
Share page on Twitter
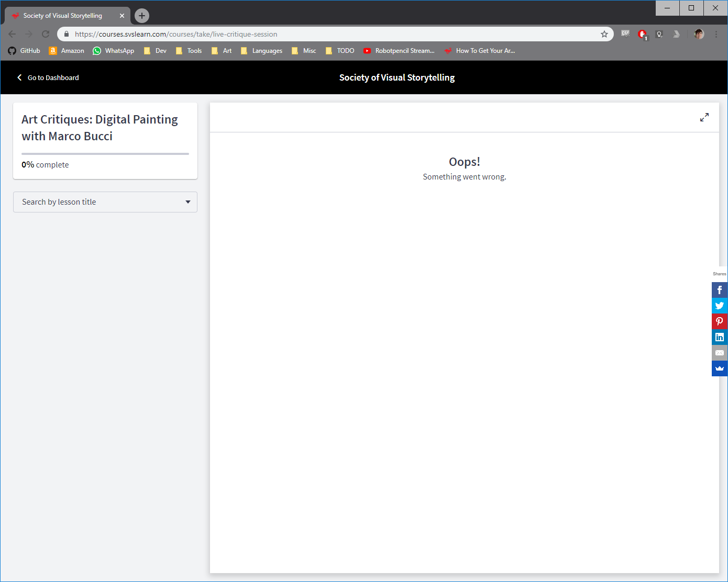(720, 306)
